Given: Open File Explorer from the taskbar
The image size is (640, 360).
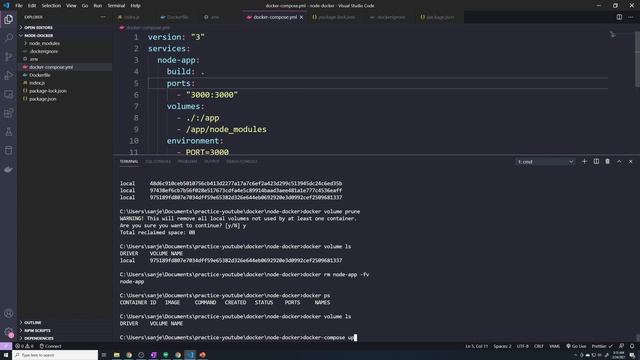Looking at the screenshot, I should [x=116, y=355].
